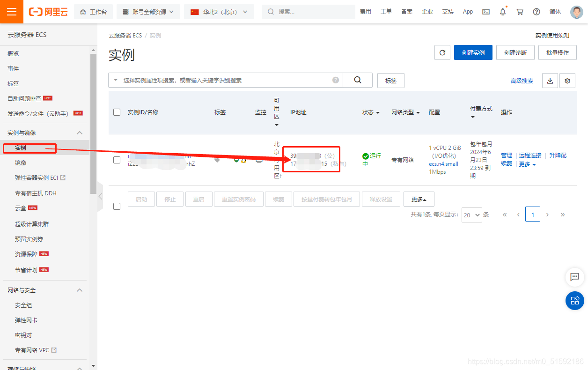Viewport: 588px width, 370px height.
Task: Open 高级搜索 link
Action: tap(522, 81)
